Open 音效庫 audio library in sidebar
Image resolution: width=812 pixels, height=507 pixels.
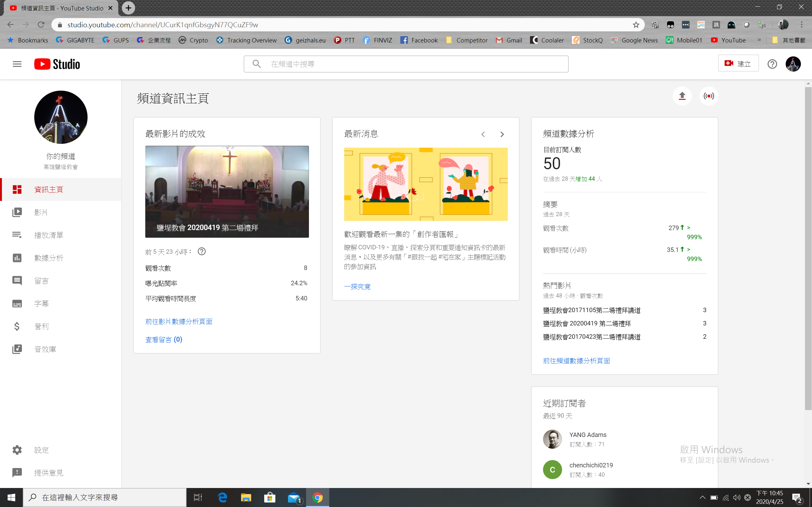tap(45, 349)
